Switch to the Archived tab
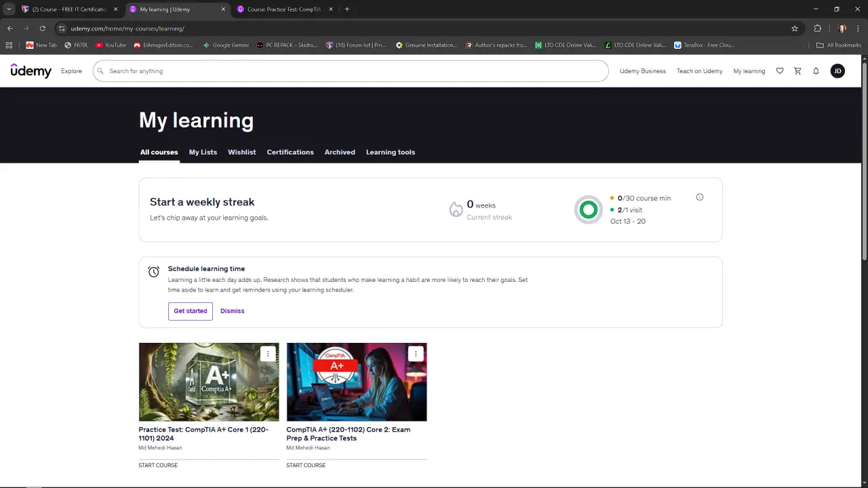The width and height of the screenshot is (868, 488). tap(340, 152)
